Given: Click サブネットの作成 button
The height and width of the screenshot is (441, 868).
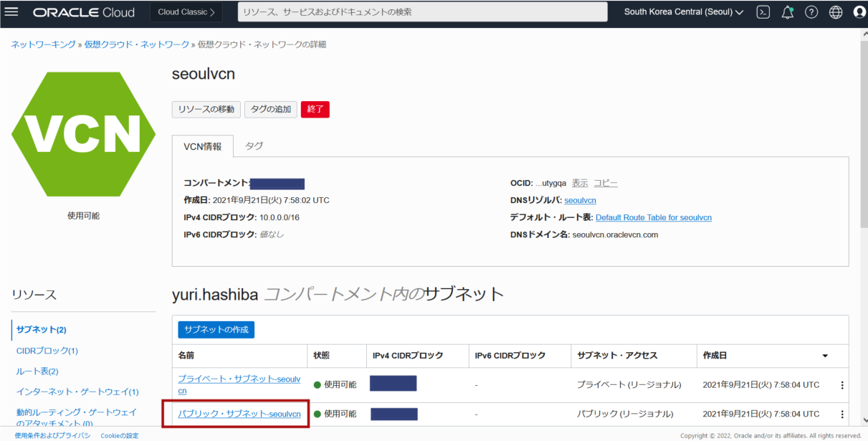Looking at the screenshot, I should pyautogui.click(x=216, y=329).
